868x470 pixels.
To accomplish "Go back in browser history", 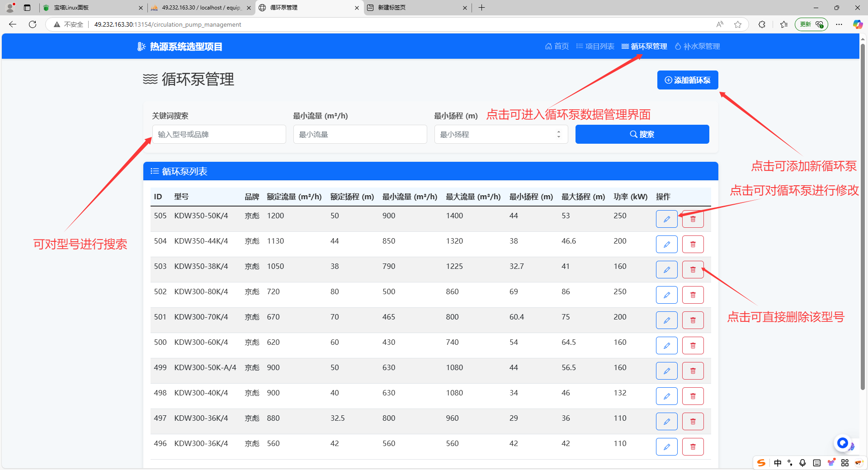I will point(13,24).
